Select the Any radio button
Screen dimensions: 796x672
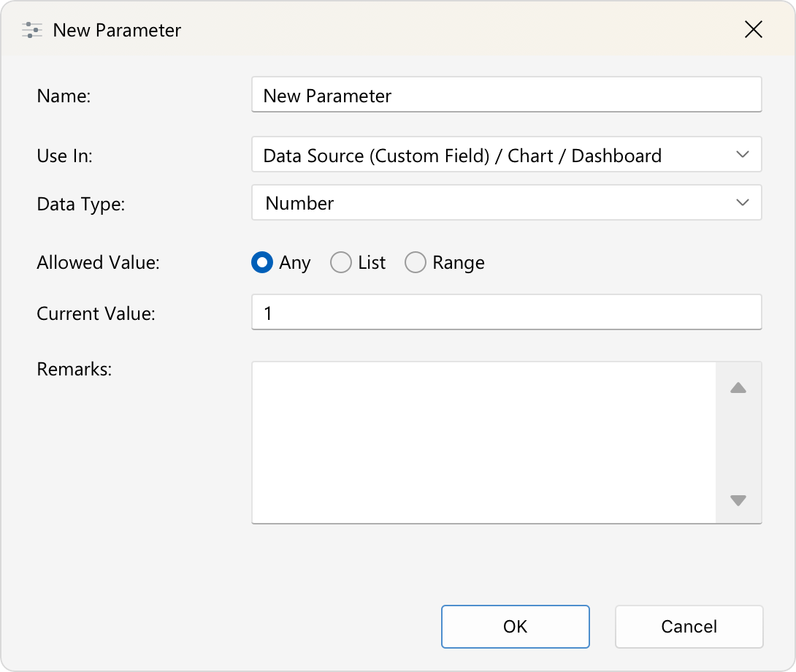(x=262, y=263)
